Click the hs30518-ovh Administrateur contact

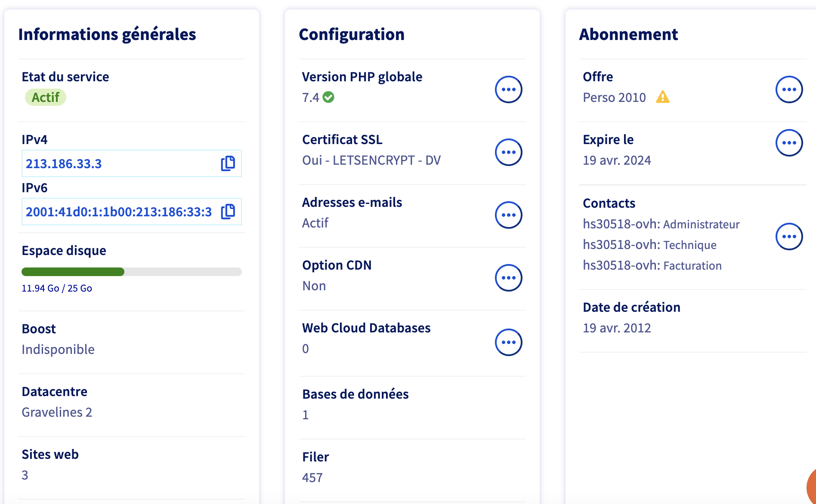coord(661,224)
